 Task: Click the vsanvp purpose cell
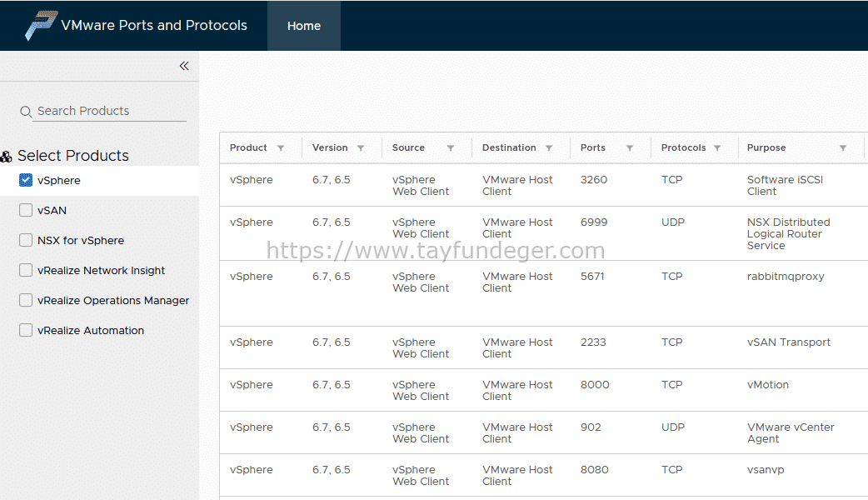pos(766,470)
